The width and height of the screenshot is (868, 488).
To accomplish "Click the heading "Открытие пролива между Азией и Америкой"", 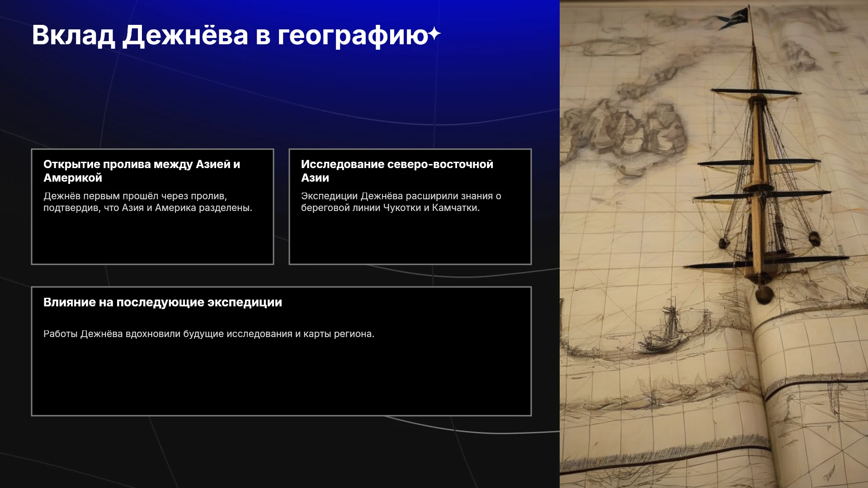I will coord(142,171).
